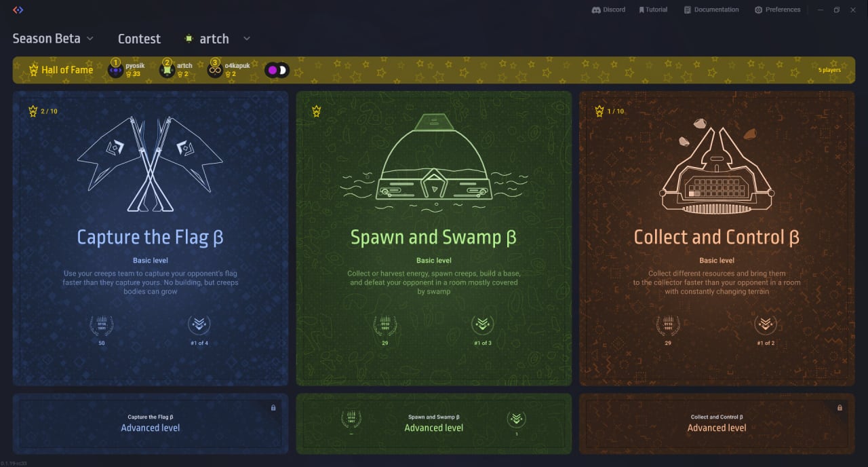Screen dimensions: 868x467
Task: Open the Discord link
Action: click(x=608, y=10)
